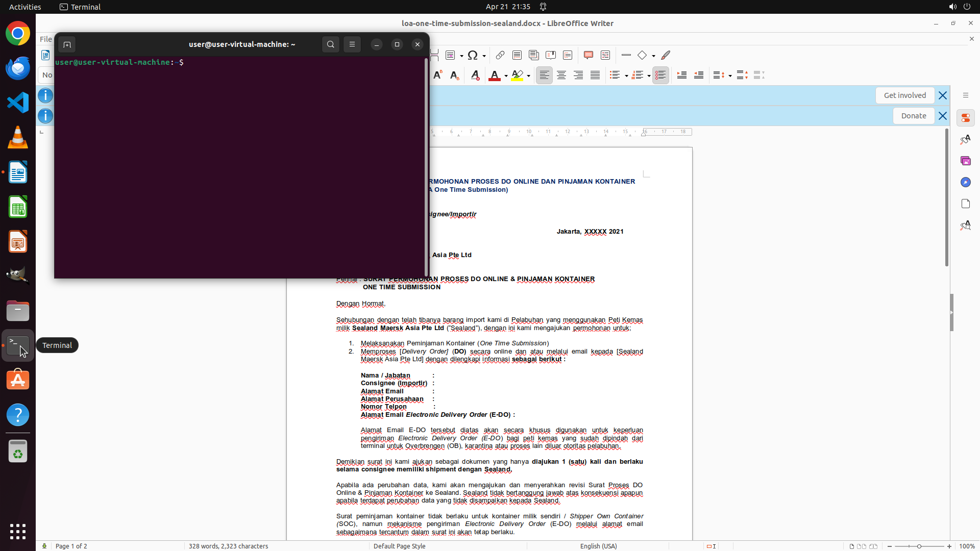
Task: Click the zoom slider in the status bar
Action: point(919,546)
